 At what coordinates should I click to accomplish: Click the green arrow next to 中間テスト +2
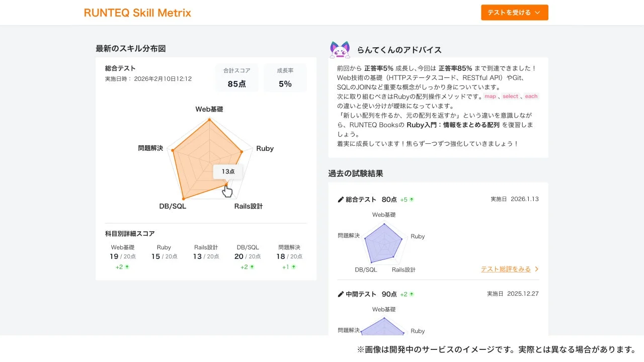(x=412, y=294)
